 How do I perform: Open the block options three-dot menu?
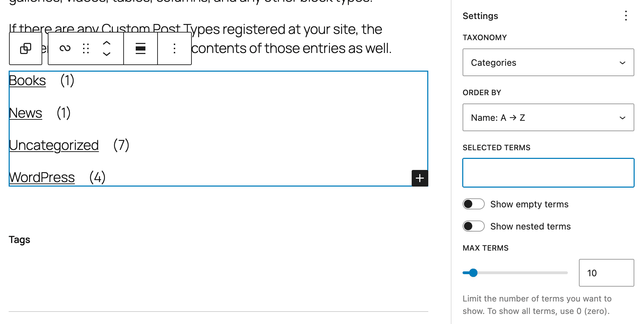[x=175, y=48]
